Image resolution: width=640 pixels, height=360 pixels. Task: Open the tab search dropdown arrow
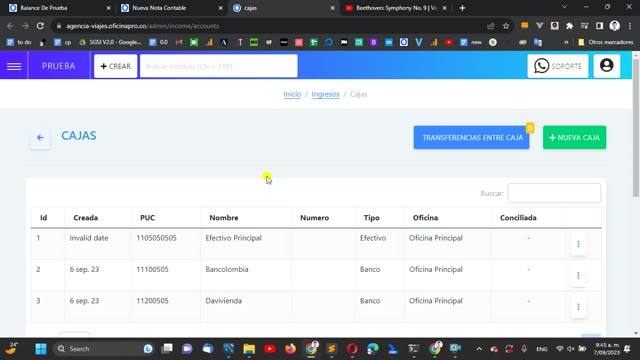(564, 7)
